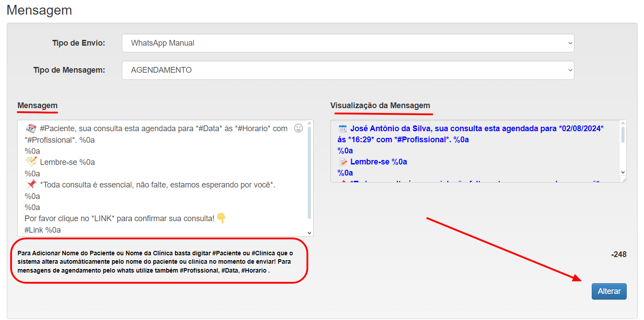Click the pointing-down hand emoji in editor
Screen dimensions: 644x320
pos(221,218)
